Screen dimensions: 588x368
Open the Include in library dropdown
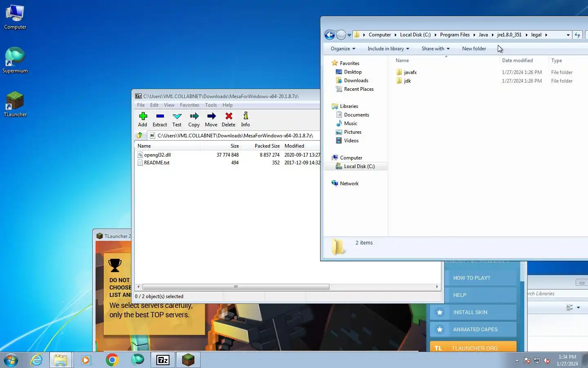point(388,49)
